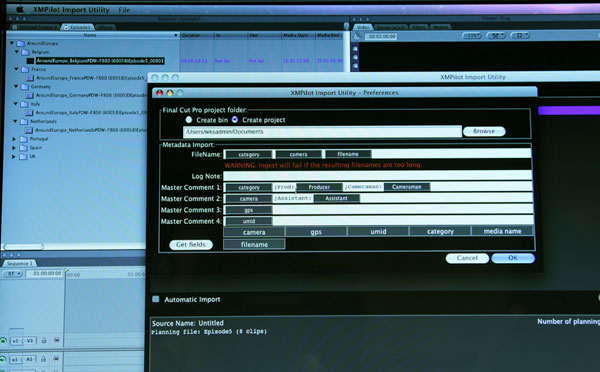Click the filename field below camera
This screenshot has height=372, width=600.
254,244
